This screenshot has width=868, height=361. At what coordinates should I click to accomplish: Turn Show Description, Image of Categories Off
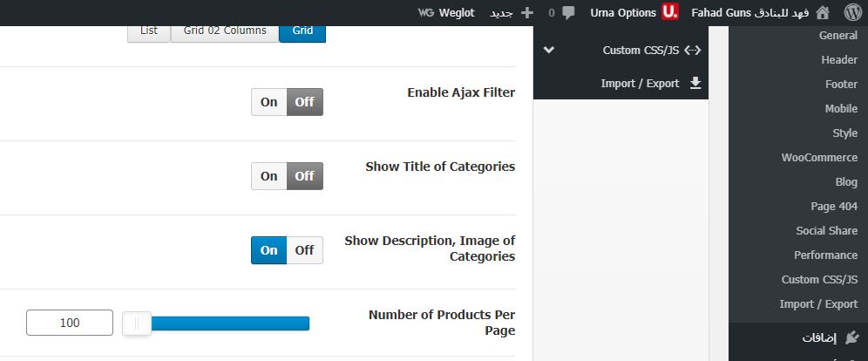click(304, 250)
